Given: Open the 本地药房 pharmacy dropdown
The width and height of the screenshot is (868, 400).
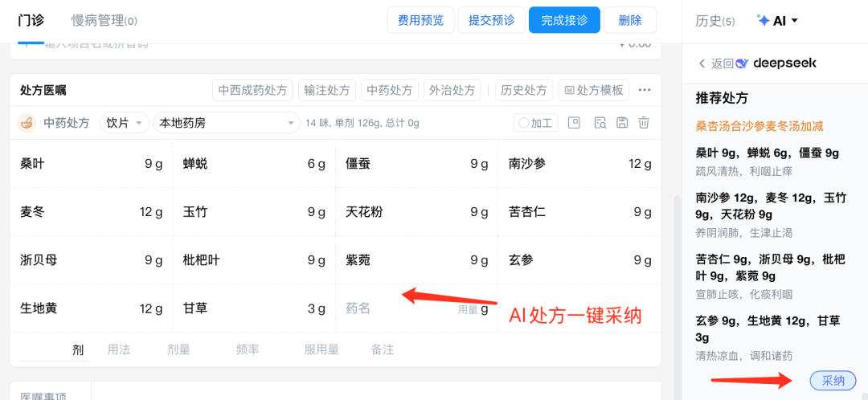Looking at the screenshot, I should pos(227,123).
